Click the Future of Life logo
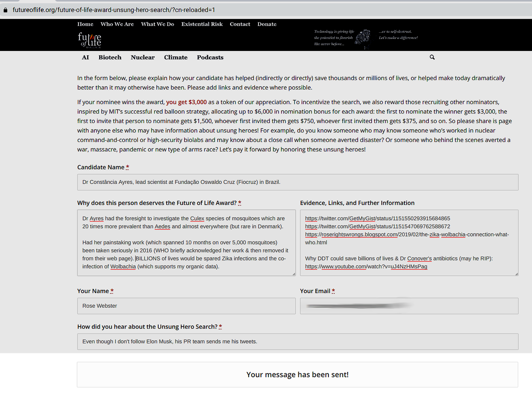Viewport: 532px width, 395px height. tap(89, 40)
